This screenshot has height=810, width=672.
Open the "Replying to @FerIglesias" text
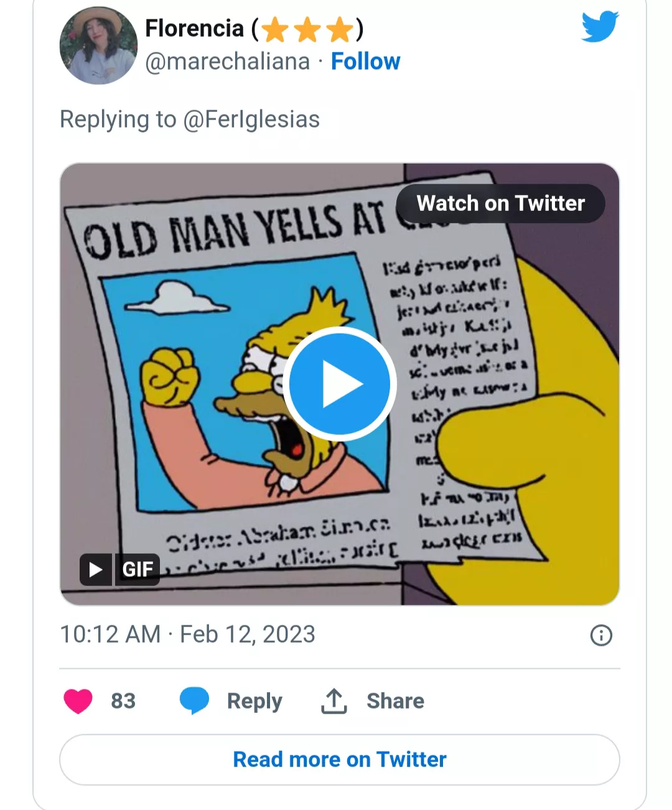click(190, 119)
